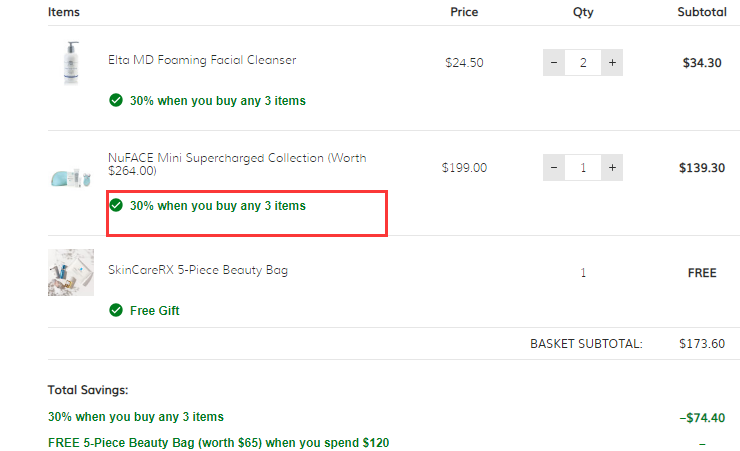Screen dimensions: 740x451
Task: Open Elta MD Foaming Facial Cleanser product thumbnail
Action: [71, 63]
